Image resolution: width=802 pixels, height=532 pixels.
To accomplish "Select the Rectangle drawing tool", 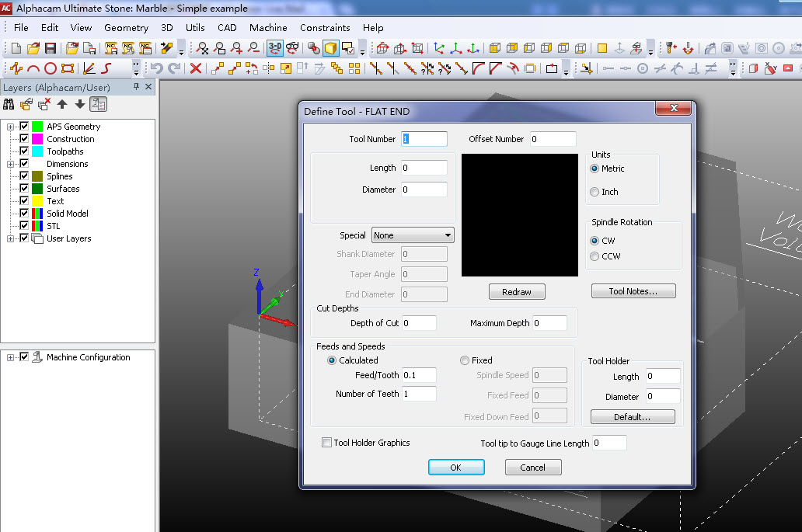I will click(x=68, y=68).
